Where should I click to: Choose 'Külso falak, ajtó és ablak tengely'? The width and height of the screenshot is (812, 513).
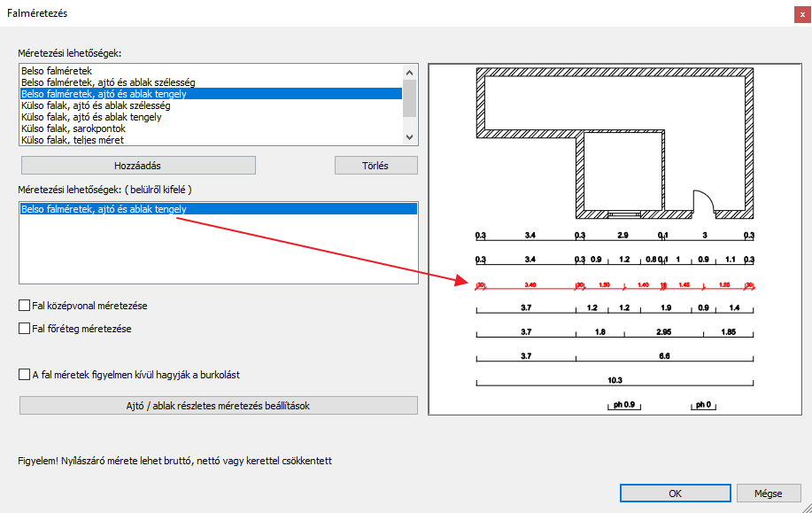91,116
